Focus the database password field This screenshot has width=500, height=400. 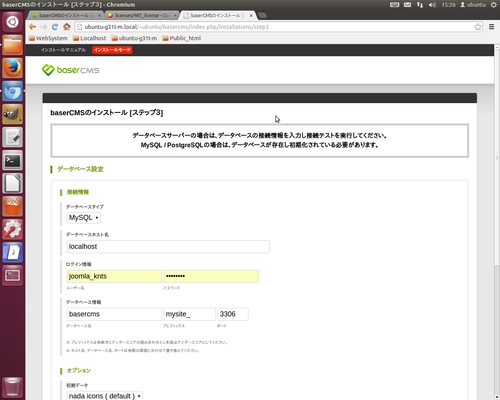[211, 276]
